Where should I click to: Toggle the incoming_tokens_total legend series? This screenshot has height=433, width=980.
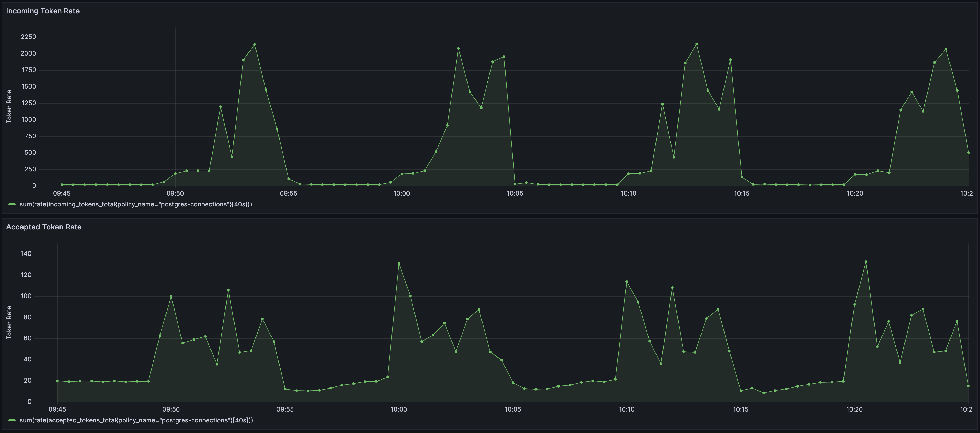[x=136, y=205]
